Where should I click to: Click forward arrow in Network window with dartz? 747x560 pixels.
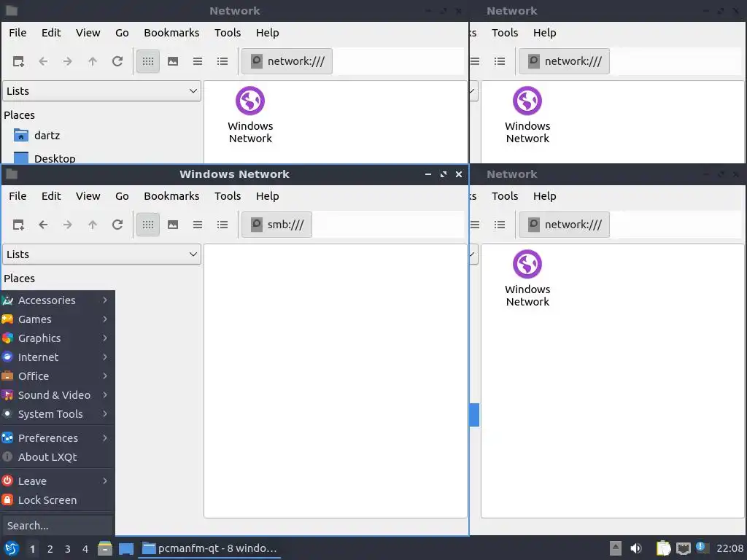68,61
